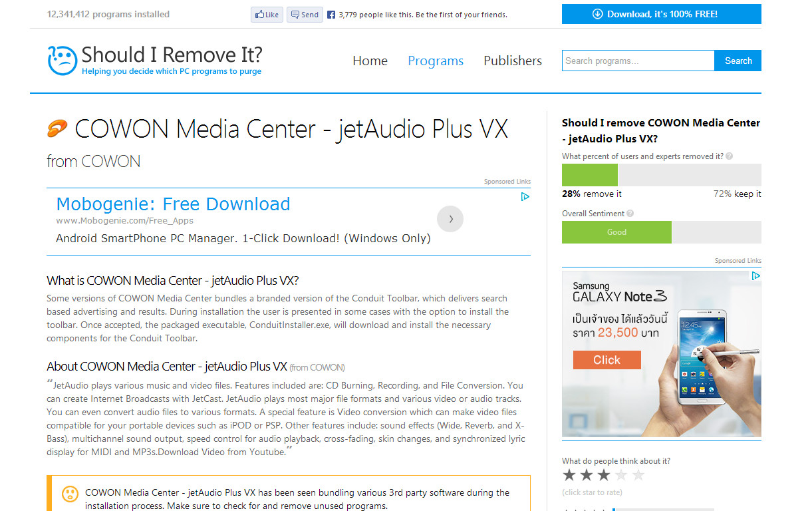Open the Publishers menu item
This screenshot has height=511, width=812.
pyautogui.click(x=513, y=61)
